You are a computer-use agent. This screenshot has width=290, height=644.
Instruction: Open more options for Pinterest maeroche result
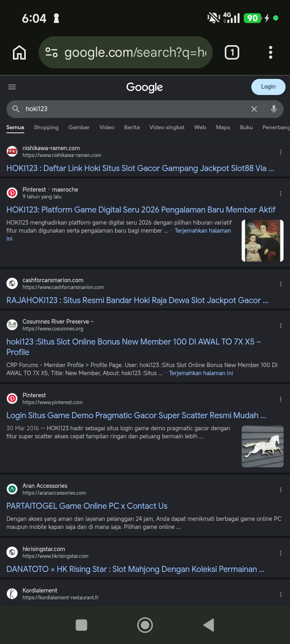281,194
